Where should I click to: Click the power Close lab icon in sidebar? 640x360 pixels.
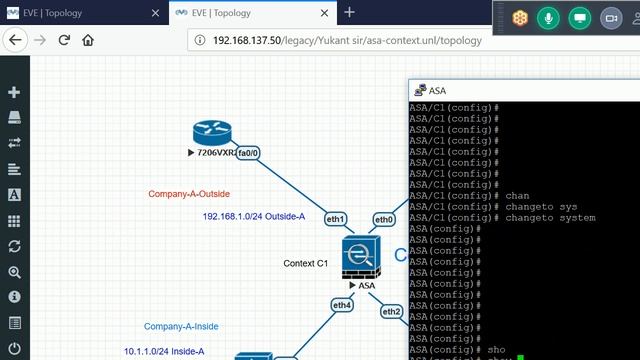(14, 349)
